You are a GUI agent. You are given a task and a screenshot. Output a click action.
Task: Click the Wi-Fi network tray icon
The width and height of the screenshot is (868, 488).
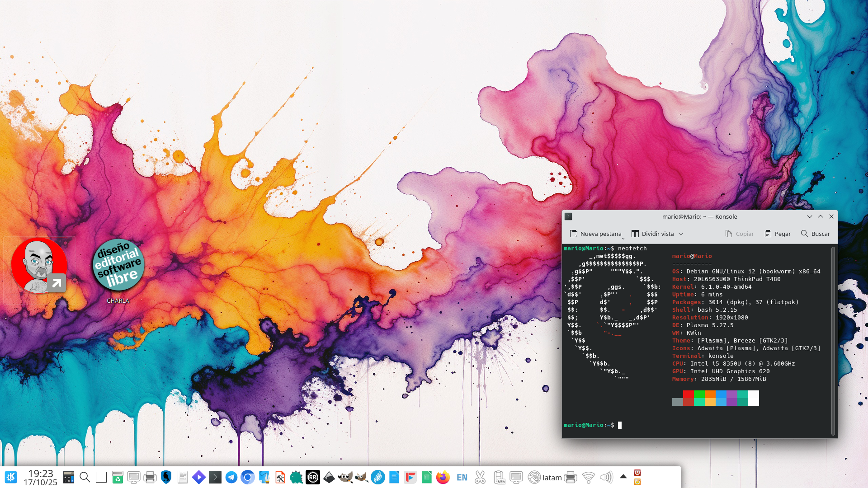(x=588, y=477)
